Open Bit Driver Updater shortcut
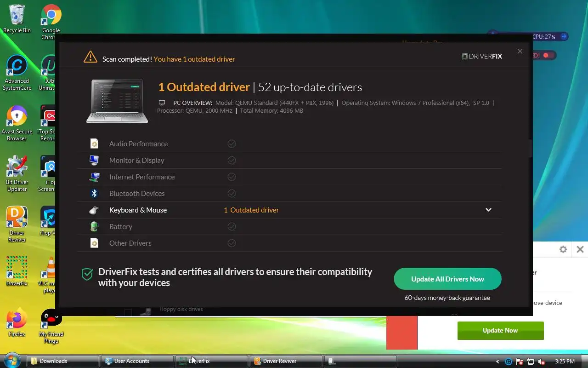This screenshot has width=588, height=368. tap(17, 174)
